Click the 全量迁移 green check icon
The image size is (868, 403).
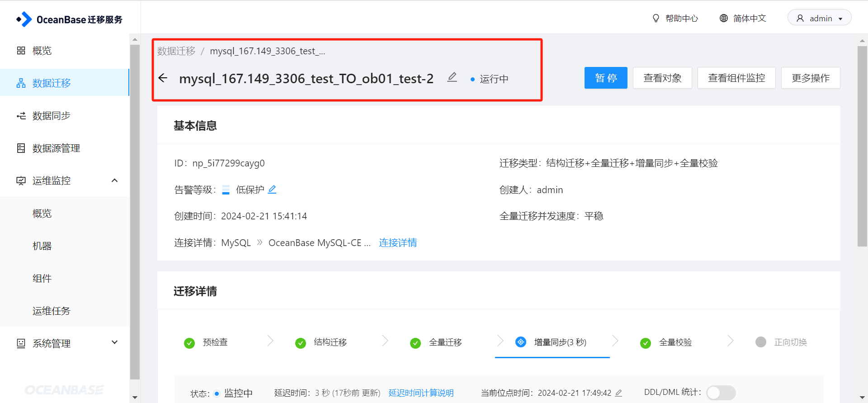415,343
